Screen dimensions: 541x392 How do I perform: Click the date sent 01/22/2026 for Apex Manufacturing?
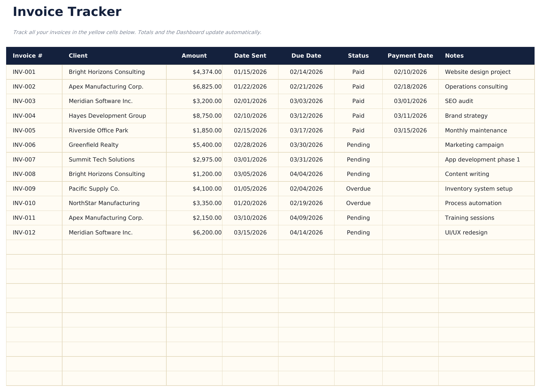pos(250,86)
